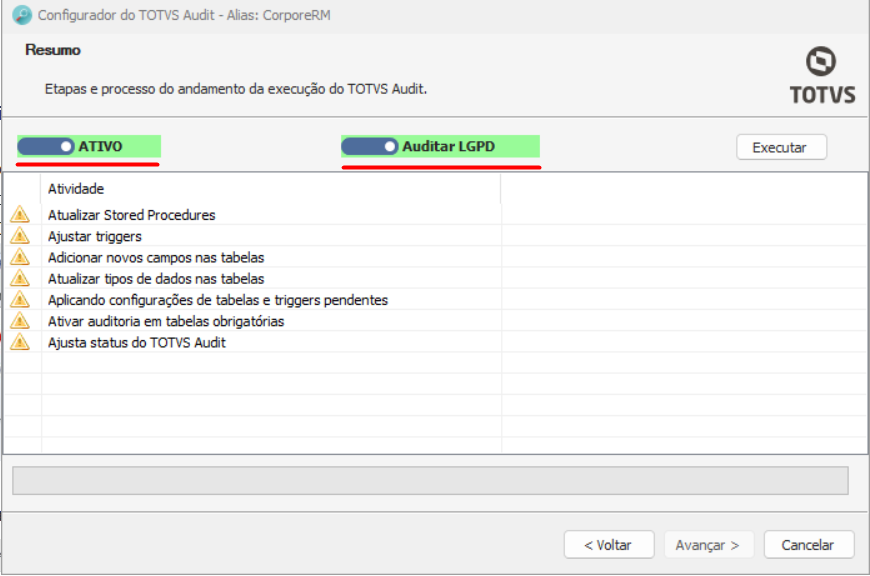Select 'Ativar auditoria em tabelas obrigatórias' row
870x576 pixels.
point(436,321)
